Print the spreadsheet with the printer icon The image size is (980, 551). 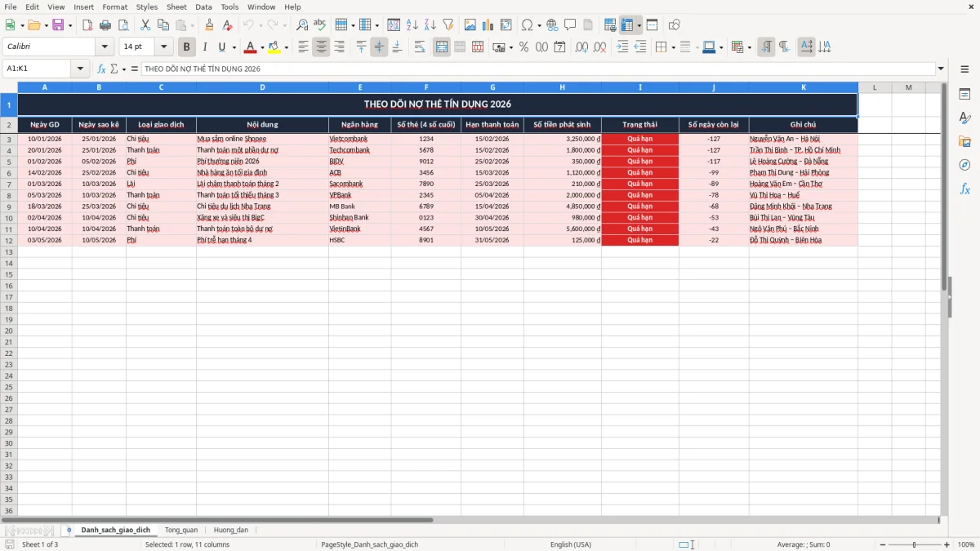coord(105,25)
